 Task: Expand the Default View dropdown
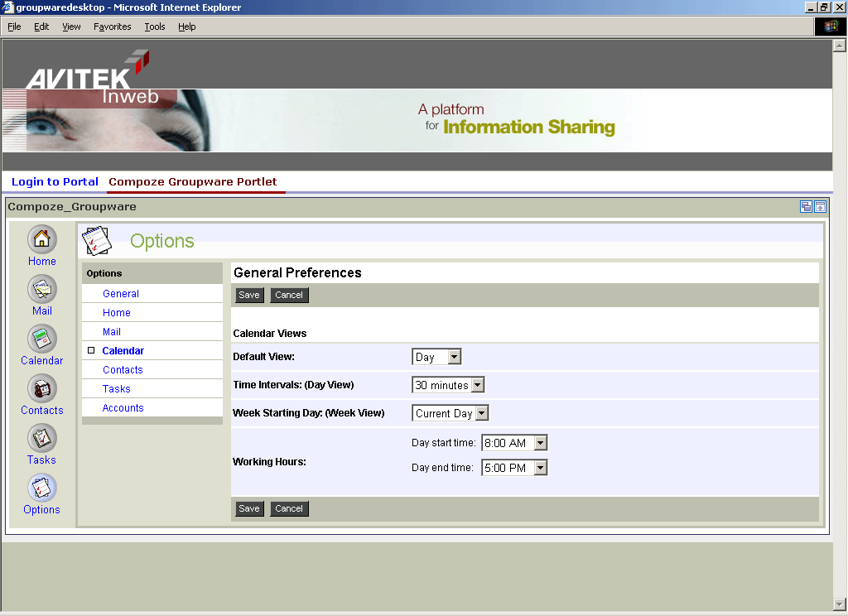(454, 357)
